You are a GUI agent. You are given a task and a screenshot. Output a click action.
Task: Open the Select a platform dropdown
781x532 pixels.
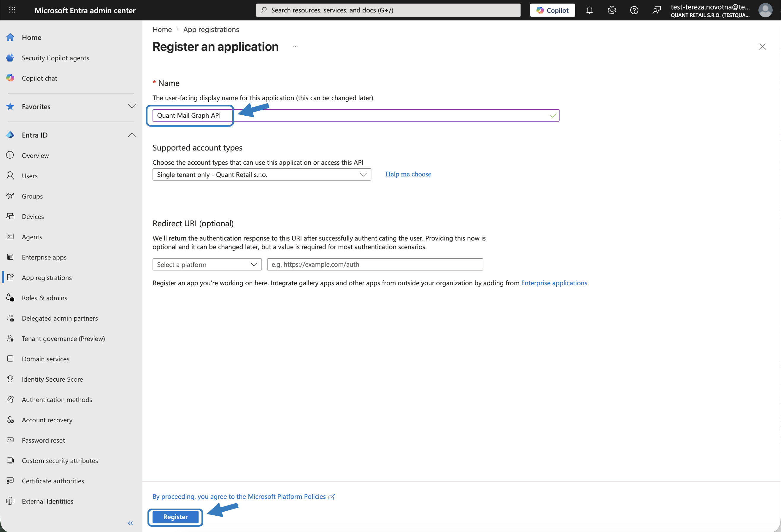click(x=207, y=265)
